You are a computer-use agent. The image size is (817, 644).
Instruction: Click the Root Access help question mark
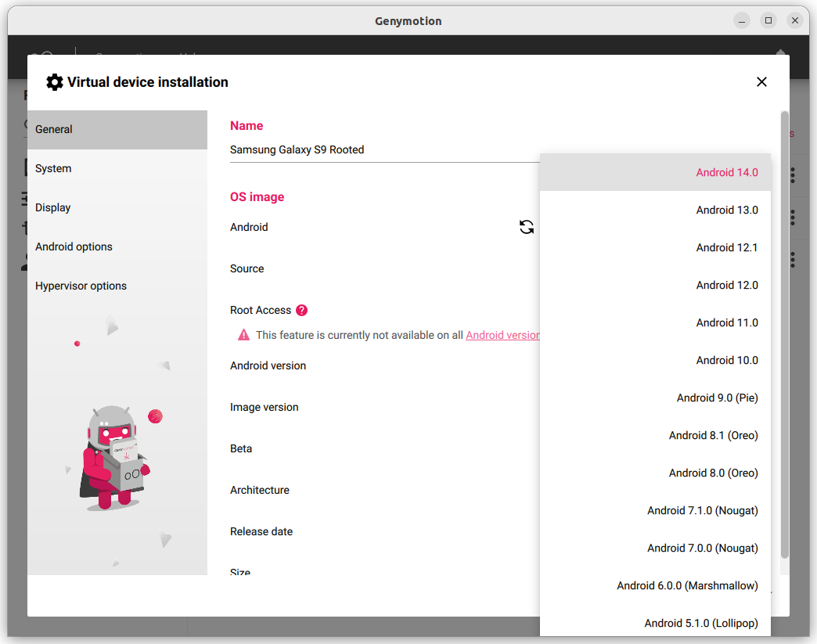pos(302,311)
